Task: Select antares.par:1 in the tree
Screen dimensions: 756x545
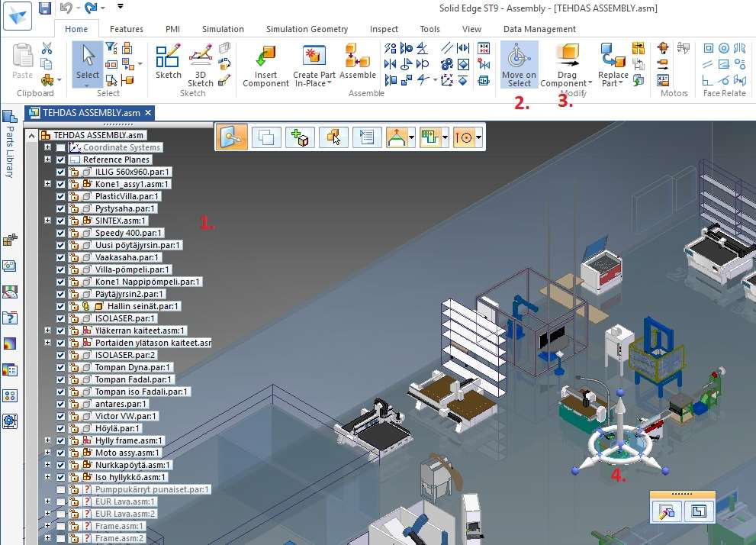Action: 121,404
